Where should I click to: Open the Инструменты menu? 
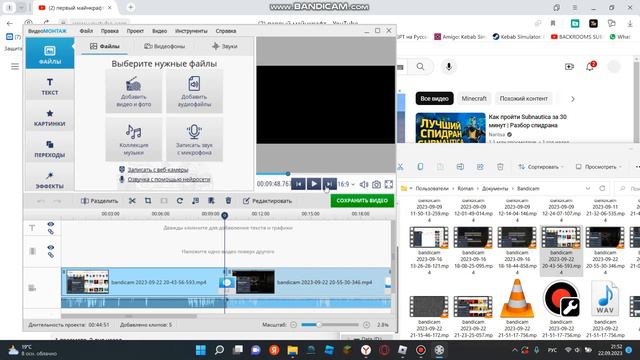click(x=191, y=31)
